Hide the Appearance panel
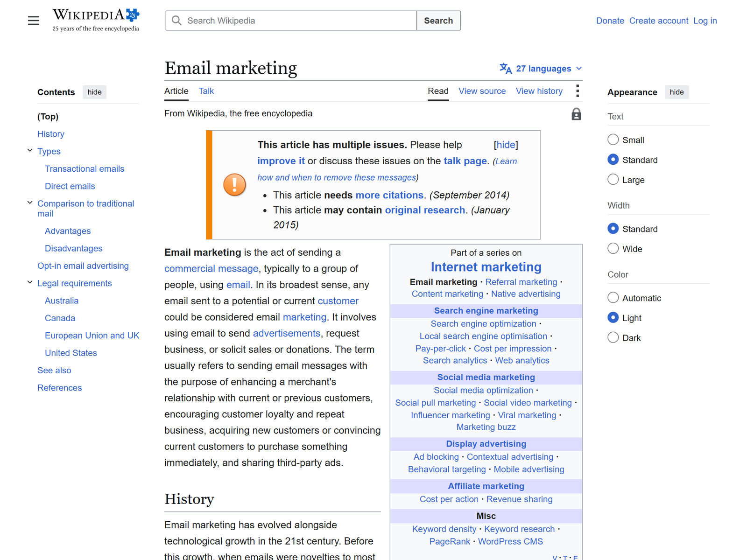The width and height of the screenshot is (747, 560). [x=677, y=92]
